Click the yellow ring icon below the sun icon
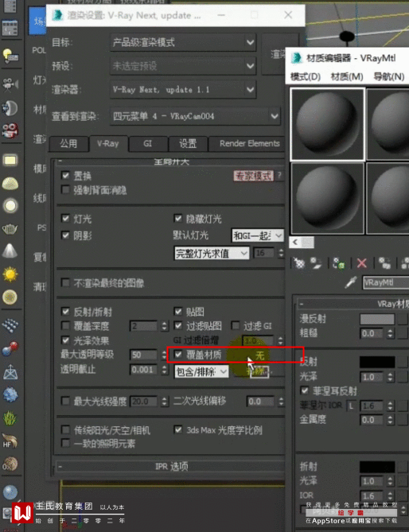Image resolution: width=409 pixels, height=532 pixels. 10,297
